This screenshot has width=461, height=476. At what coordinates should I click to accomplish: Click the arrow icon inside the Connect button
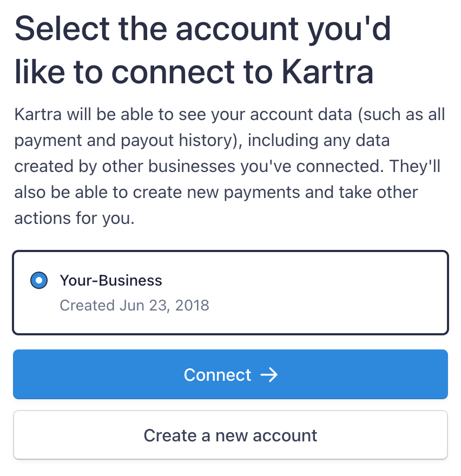(269, 374)
